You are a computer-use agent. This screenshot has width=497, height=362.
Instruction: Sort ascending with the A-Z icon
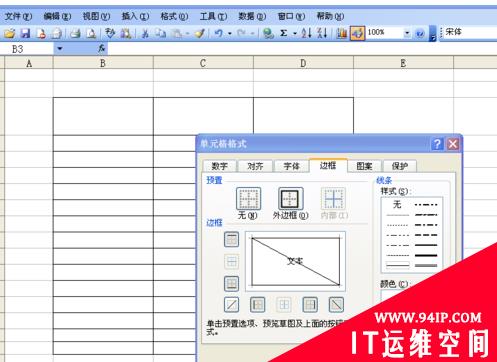coord(306,33)
